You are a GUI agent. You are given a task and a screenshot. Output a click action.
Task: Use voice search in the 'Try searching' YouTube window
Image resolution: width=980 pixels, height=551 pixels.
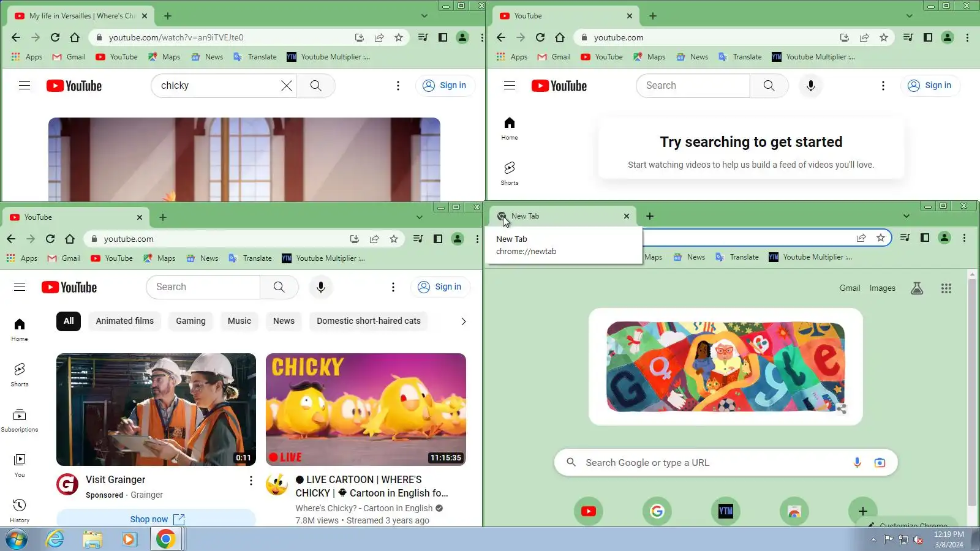[x=811, y=86]
